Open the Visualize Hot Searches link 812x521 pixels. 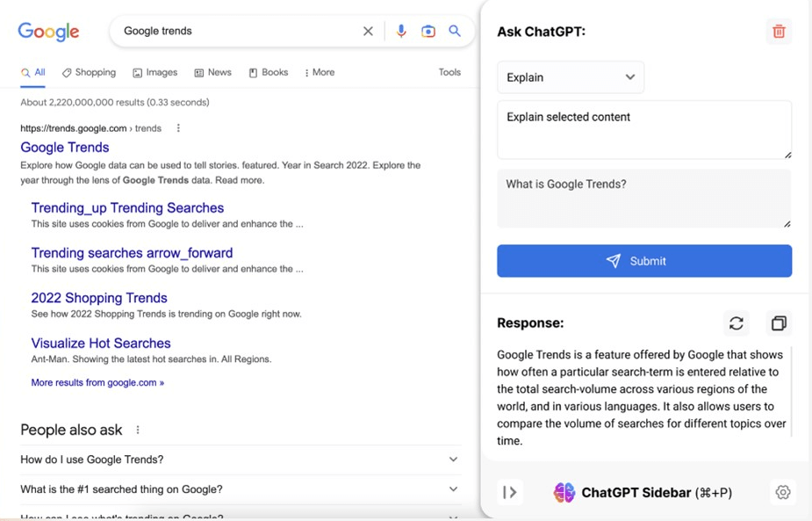[101, 344]
